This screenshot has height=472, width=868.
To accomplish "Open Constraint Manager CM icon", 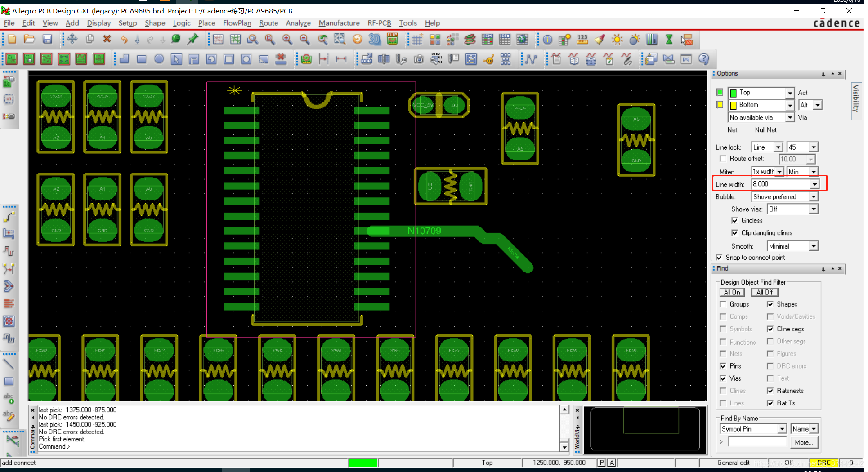I will (487, 40).
